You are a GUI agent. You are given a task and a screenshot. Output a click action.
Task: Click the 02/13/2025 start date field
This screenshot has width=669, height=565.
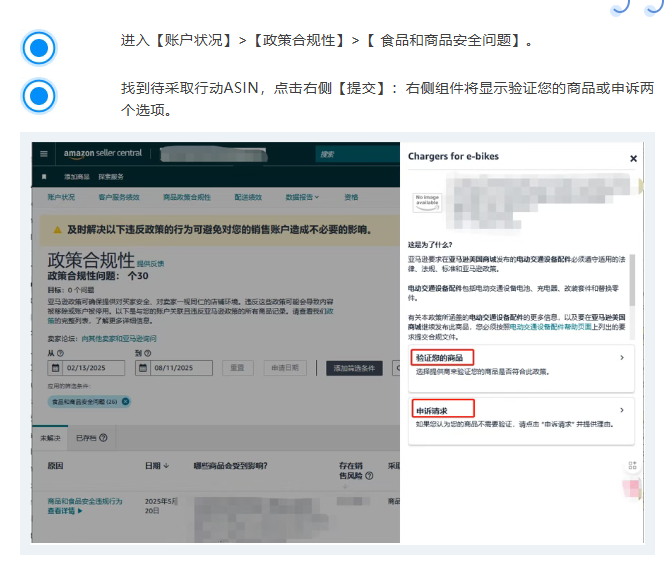[86, 368]
